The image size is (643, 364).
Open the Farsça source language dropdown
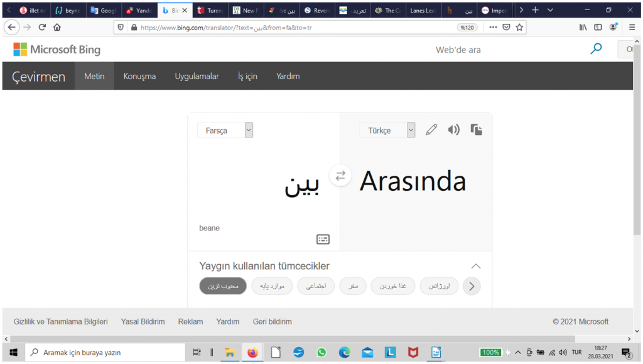[x=225, y=131]
